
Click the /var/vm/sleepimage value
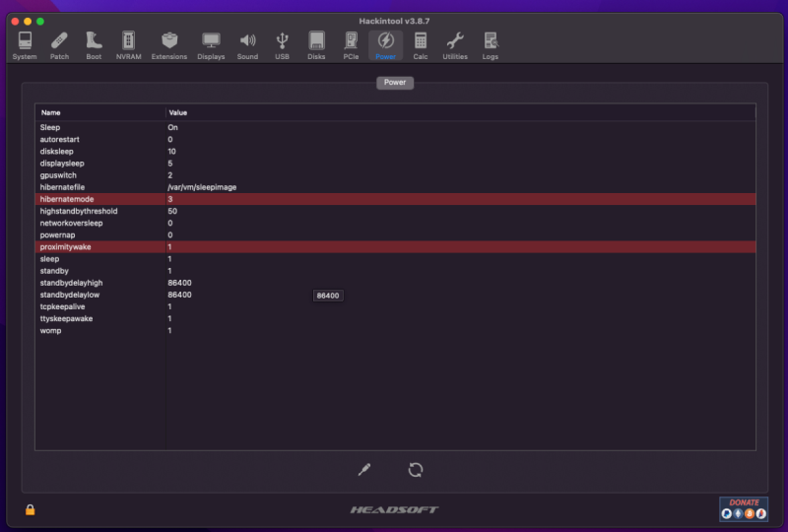click(202, 187)
